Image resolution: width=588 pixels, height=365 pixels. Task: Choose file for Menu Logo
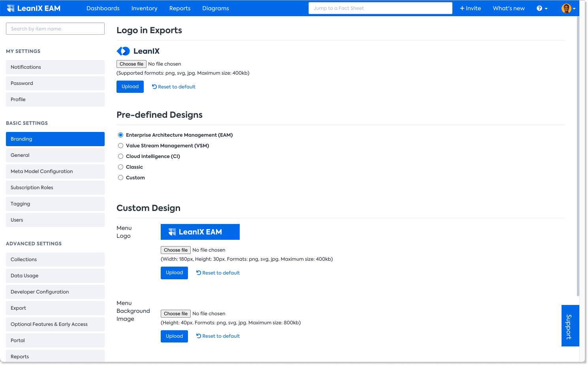(176, 250)
